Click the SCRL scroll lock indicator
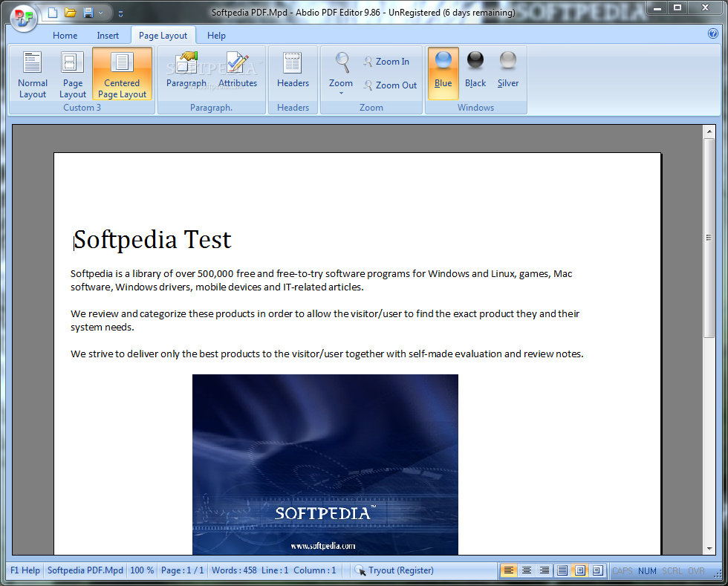Screen dimensions: 728x586 [x=672, y=570]
